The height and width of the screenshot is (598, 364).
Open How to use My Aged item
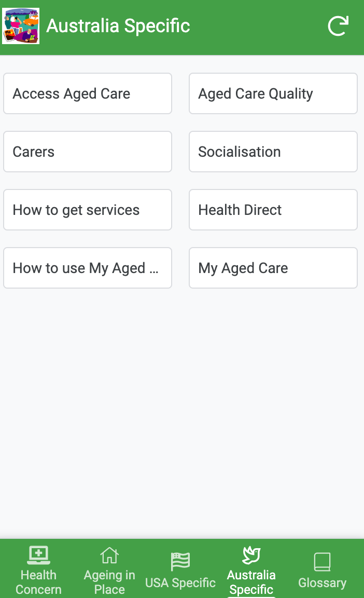(88, 268)
